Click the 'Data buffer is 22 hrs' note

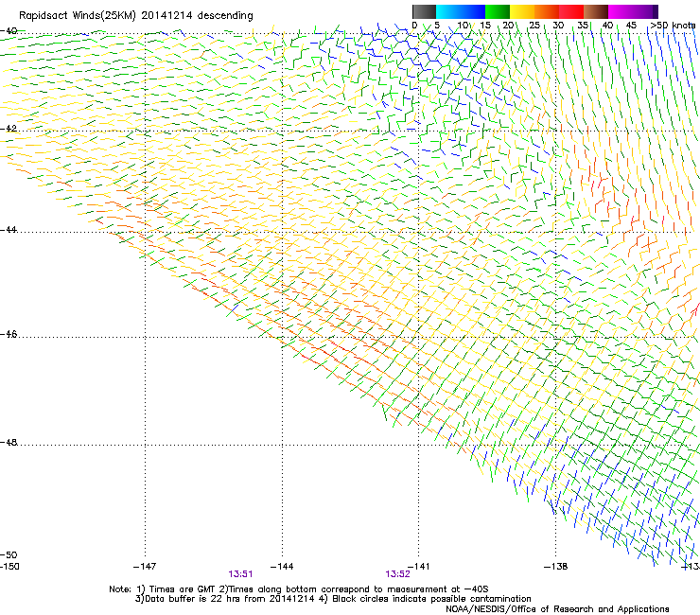point(333,599)
